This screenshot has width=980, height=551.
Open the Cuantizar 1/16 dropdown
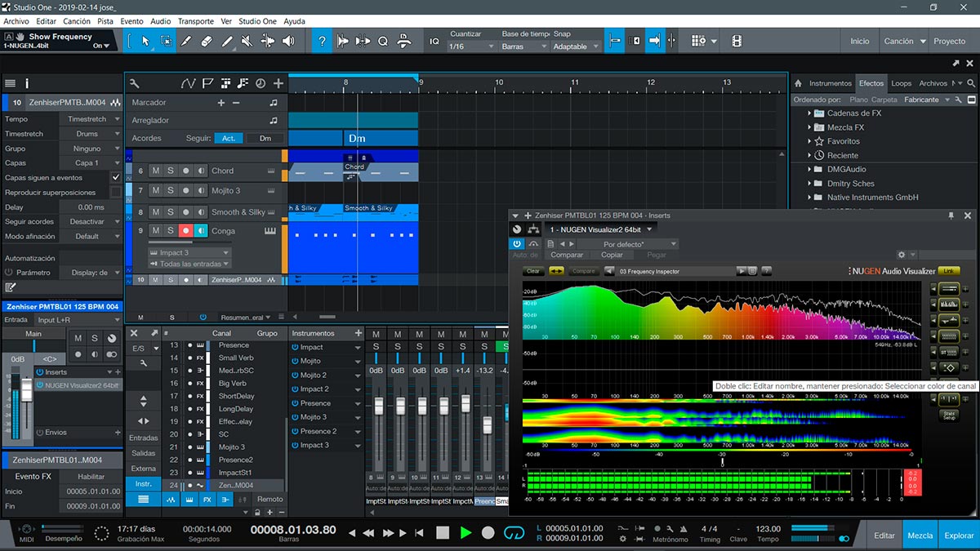click(x=472, y=47)
